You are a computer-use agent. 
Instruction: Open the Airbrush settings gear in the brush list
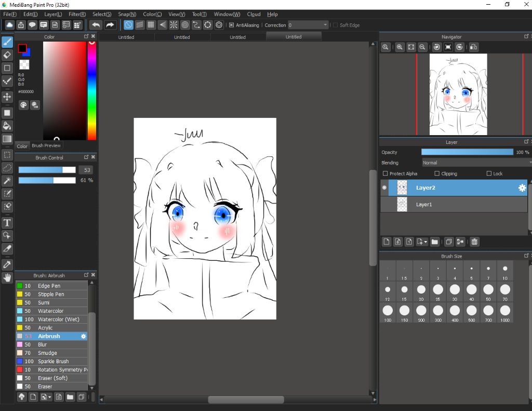[x=84, y=336]
